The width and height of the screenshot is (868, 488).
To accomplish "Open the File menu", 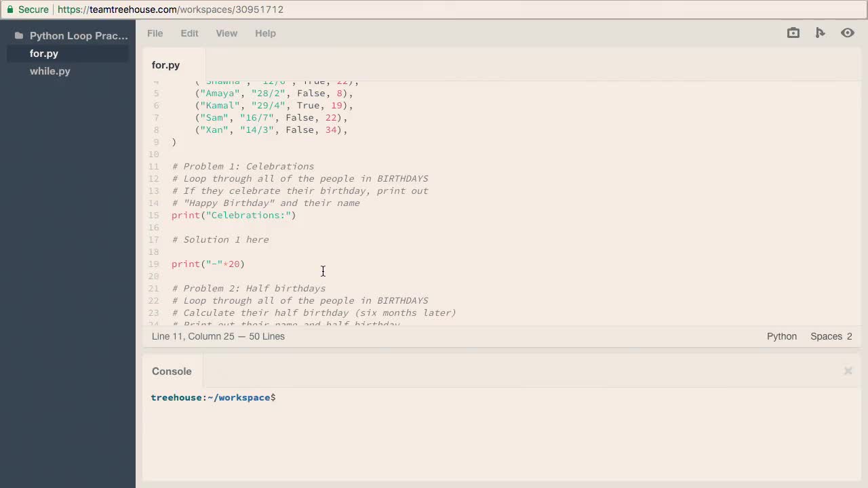I will (x=155, y=33).
